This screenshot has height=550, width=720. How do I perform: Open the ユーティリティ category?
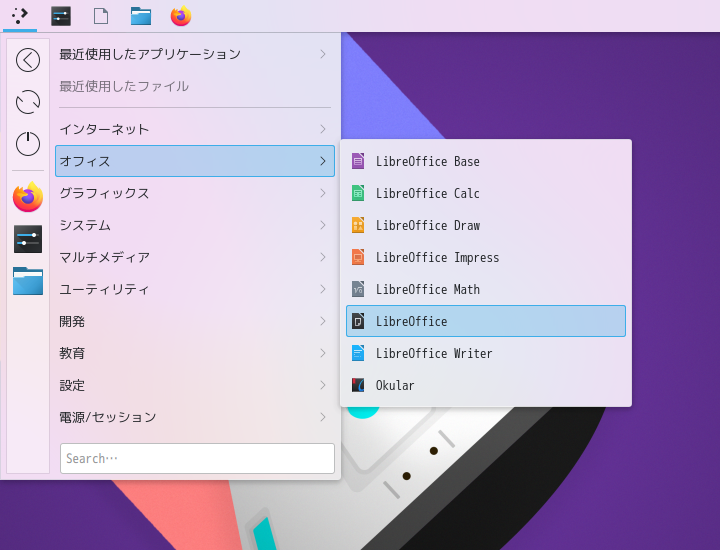tap(195, 289)
